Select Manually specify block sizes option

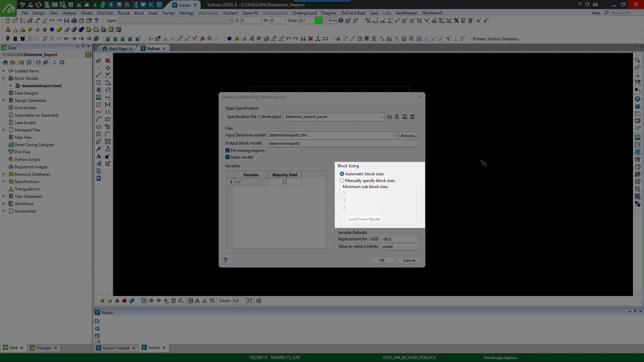tap(342, 181)
